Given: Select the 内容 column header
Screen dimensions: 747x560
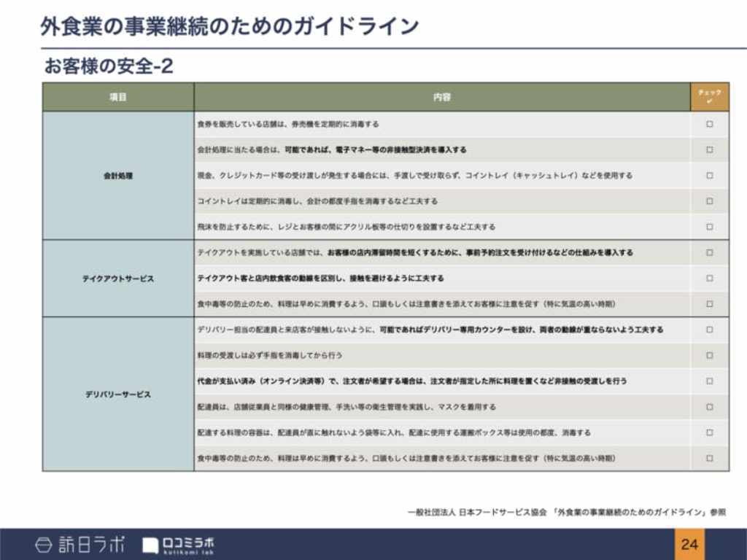Looking at the screenshot, I should point(442,97).
